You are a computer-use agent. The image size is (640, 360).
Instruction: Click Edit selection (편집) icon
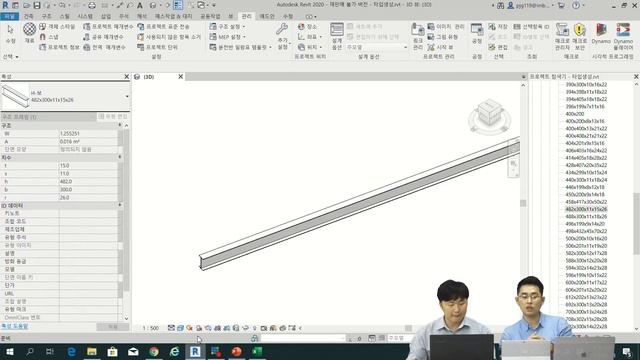point(498,47)
